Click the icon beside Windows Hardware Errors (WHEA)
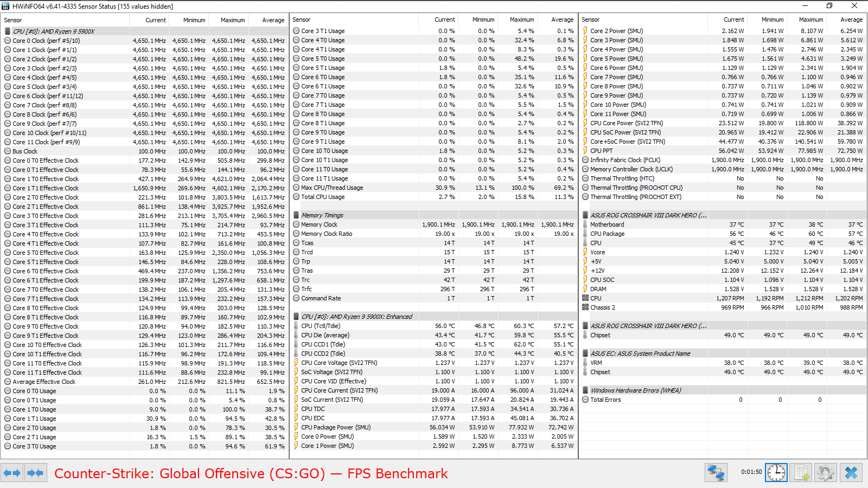Viewport: 868px width, 488px height. click(x=585, y=390)
